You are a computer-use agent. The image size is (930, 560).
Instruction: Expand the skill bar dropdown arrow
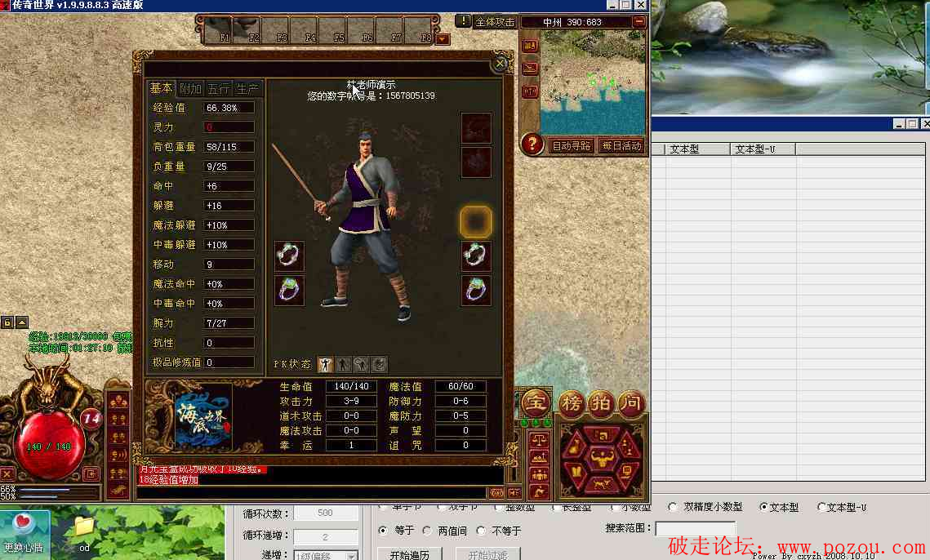pyautogui.click(x=443, y=38)
